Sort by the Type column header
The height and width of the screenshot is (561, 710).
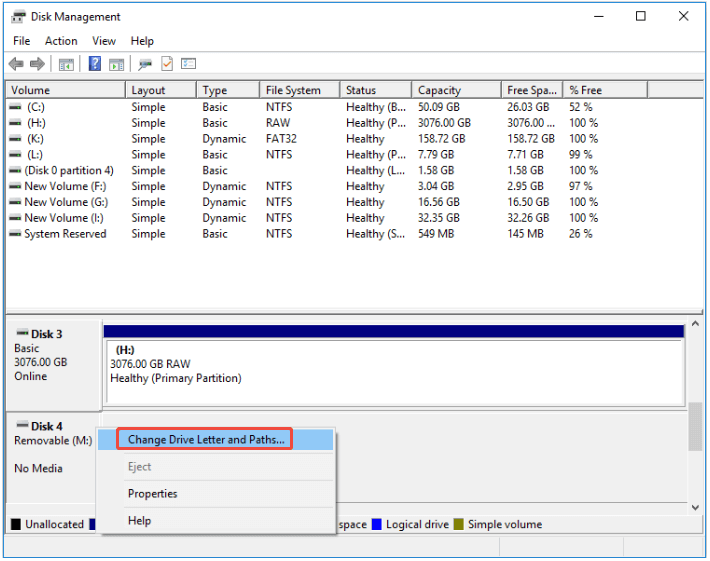(228, 90)
